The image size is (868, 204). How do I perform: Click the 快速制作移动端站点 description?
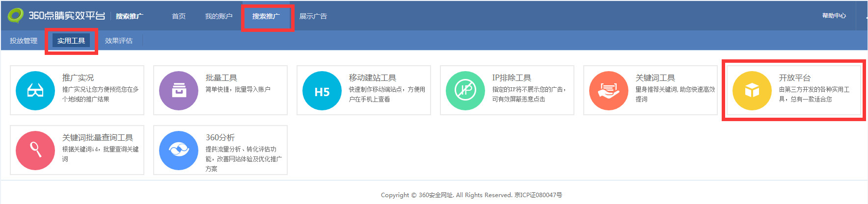tap(387, 94)
